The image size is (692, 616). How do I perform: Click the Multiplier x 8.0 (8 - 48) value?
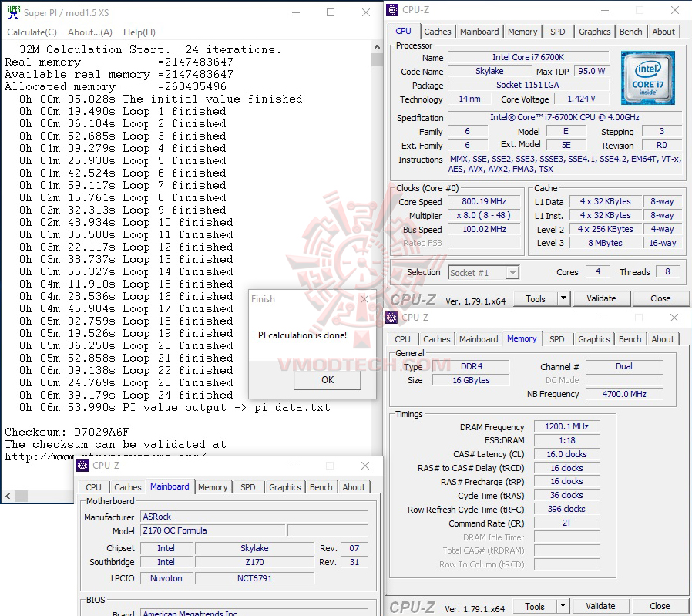coord(484,216)
